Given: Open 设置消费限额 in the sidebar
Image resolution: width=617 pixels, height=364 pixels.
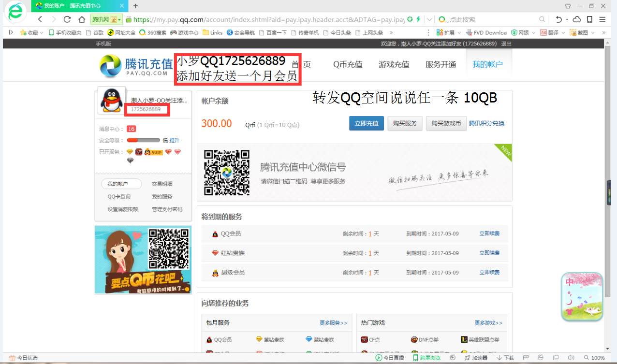Looking at the screenshot, I should [123, 209].
